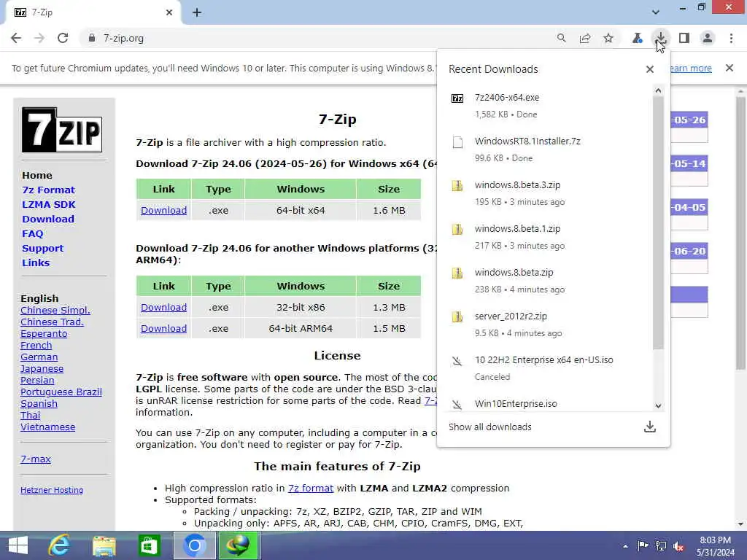Screen dimensions: 747x560
Task: Close the Recent Downloads popup
Action: (x=650, y=69)
